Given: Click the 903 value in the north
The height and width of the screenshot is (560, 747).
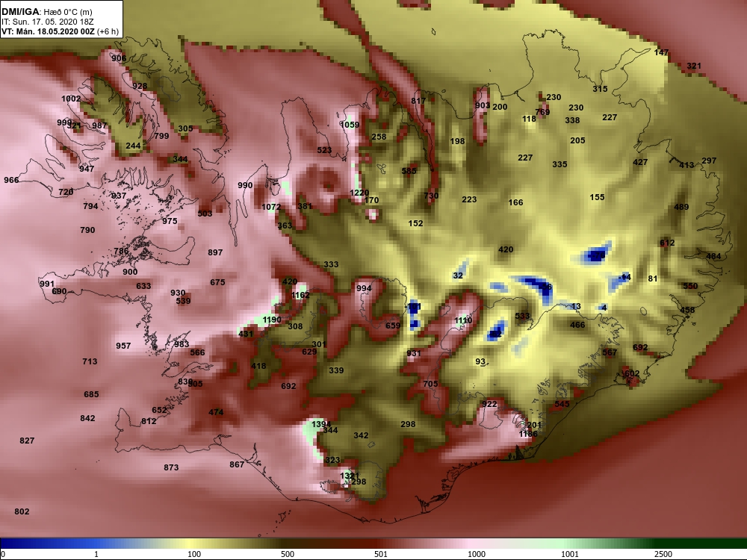Looking at the screenshot, I should pyautogui.click(x=482, y=106).
